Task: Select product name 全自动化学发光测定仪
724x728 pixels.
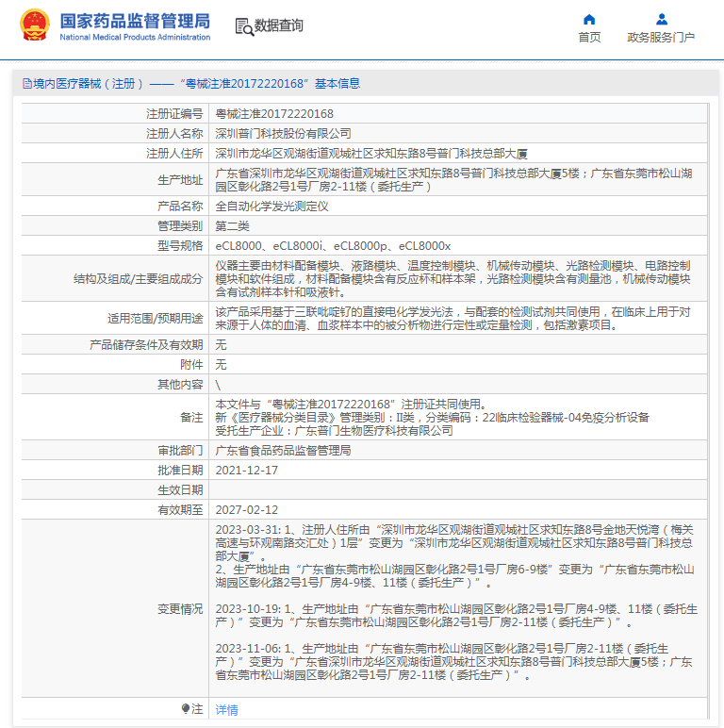Action: point(271,207)
